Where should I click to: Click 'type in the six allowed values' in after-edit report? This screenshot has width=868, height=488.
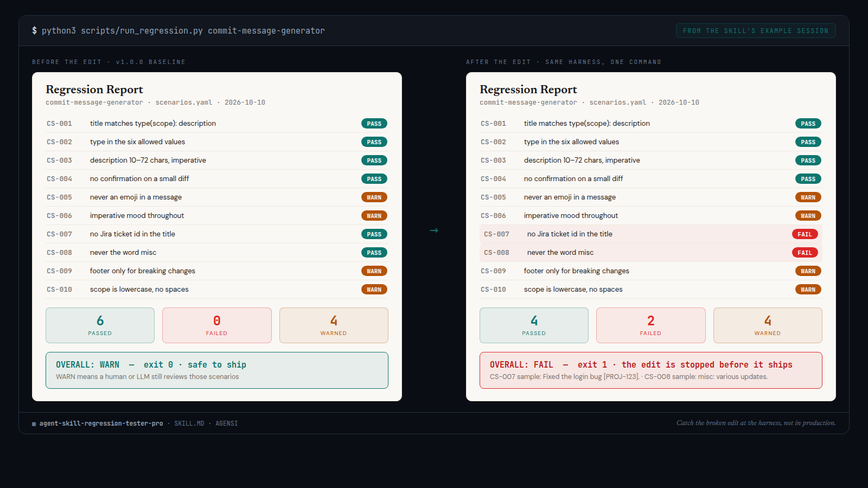571,142
